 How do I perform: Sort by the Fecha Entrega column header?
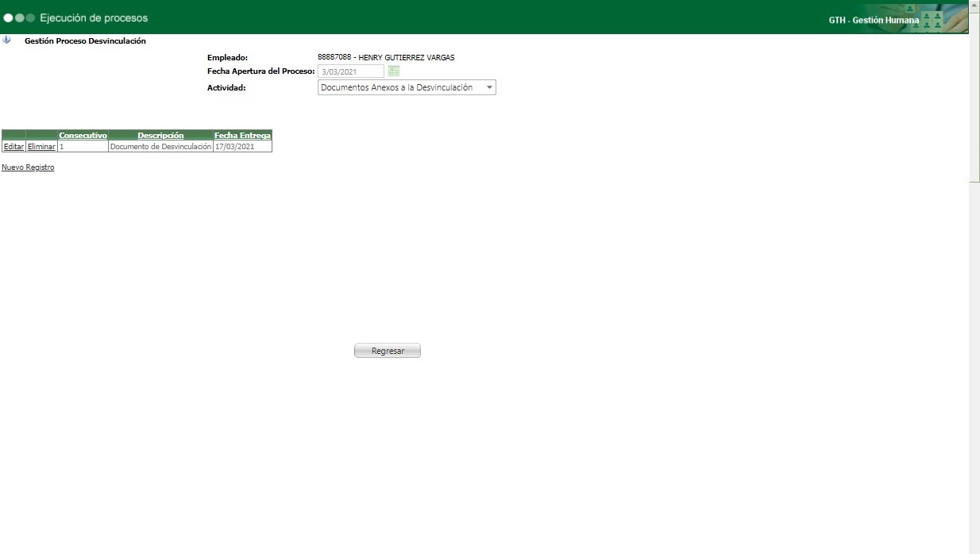[x=242, y=136]
